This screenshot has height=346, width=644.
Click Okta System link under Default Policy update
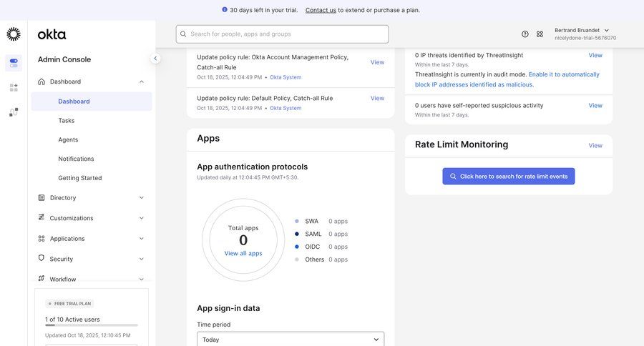[x=286, y=108]
